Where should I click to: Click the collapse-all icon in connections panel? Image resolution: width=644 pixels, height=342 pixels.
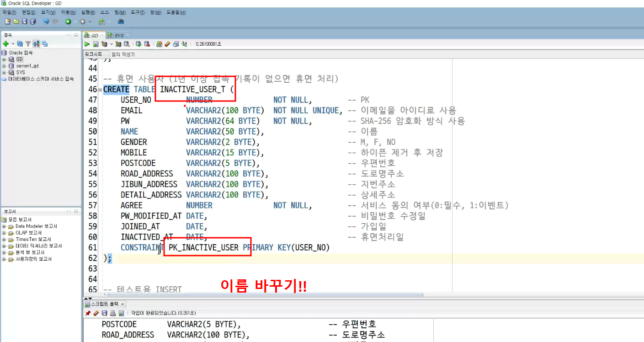45,44
